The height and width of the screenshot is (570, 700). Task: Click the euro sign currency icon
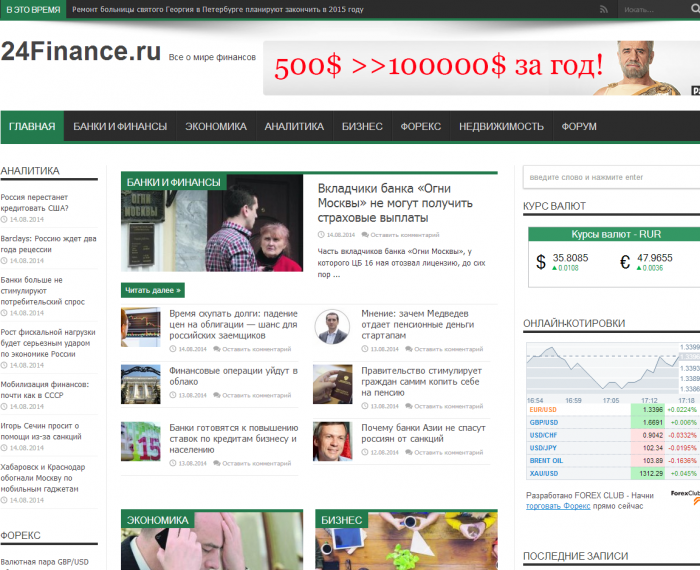[x=625, y=262]
